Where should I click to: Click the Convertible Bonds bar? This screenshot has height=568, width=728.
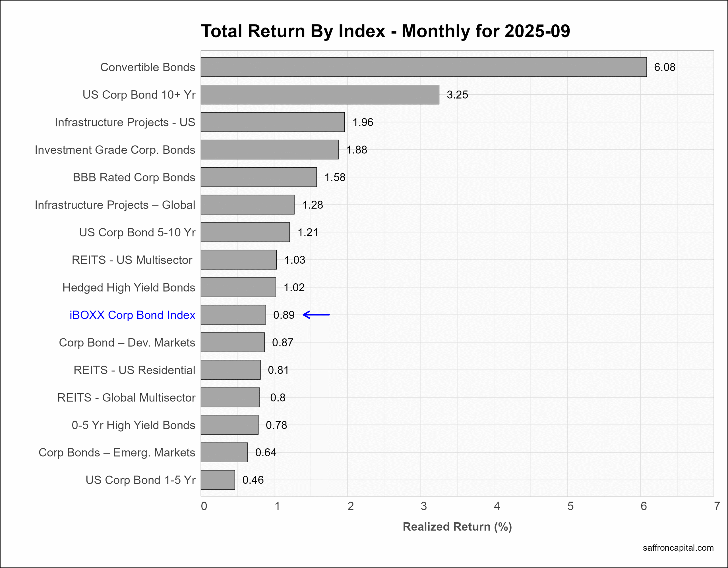[x=423, y=67]
